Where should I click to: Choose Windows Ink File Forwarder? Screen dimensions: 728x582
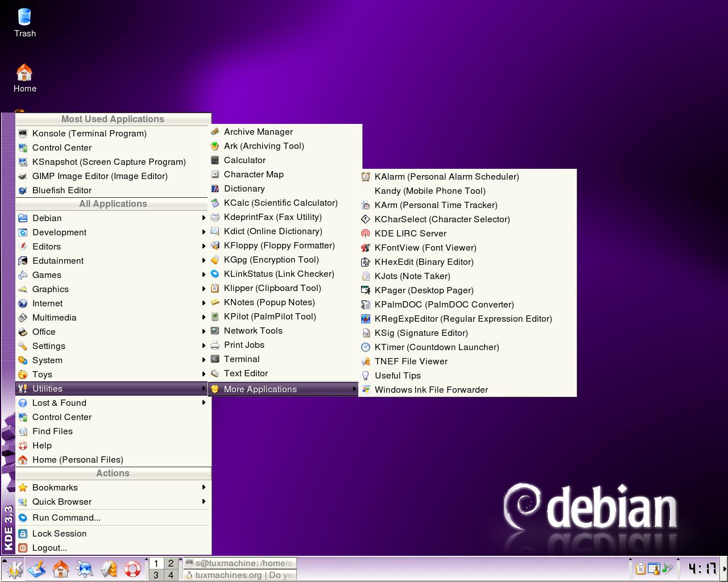pyautogui.click(x=468, y=390)
